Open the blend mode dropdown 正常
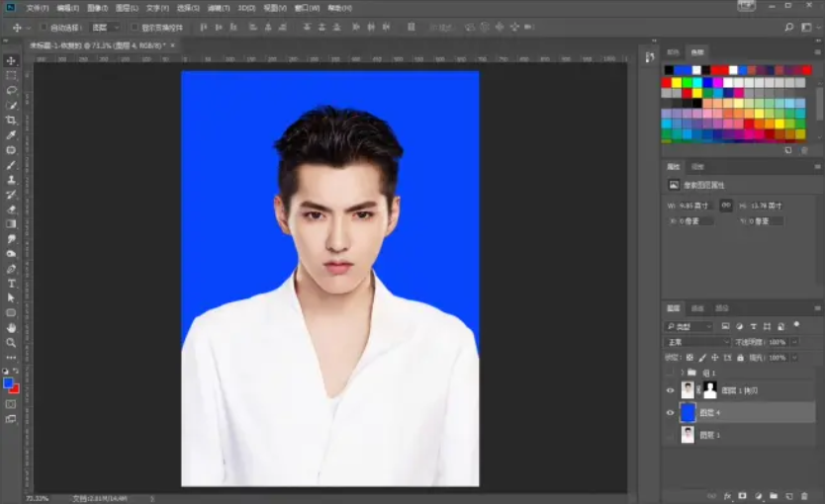This screenshot has width=825, height=504. tap(698, 342)
